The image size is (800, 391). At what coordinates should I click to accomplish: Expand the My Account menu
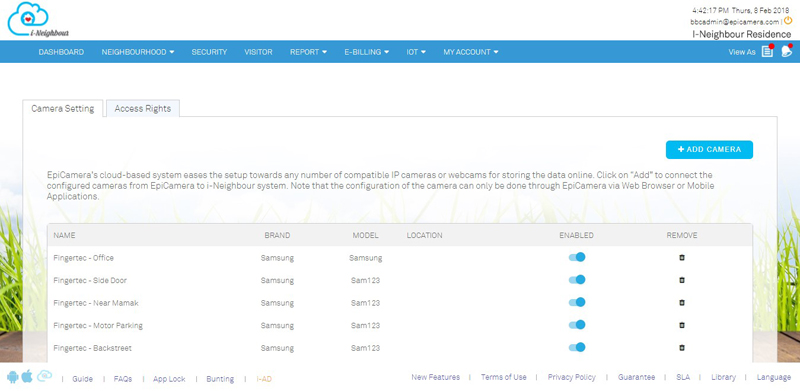coord(470,52)
